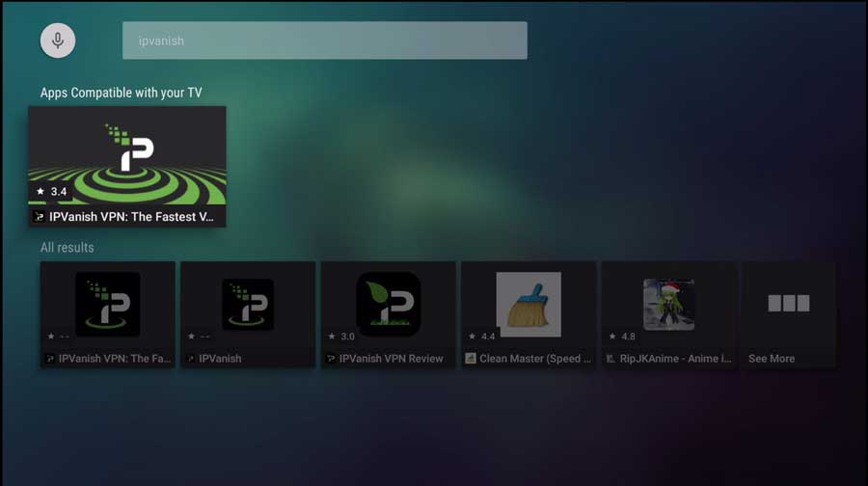The height and width of the screenshot is (486, 868).
Task: Click the featured title IPVanish VPN: The Fastest V...
Action: tap(131, 217)
